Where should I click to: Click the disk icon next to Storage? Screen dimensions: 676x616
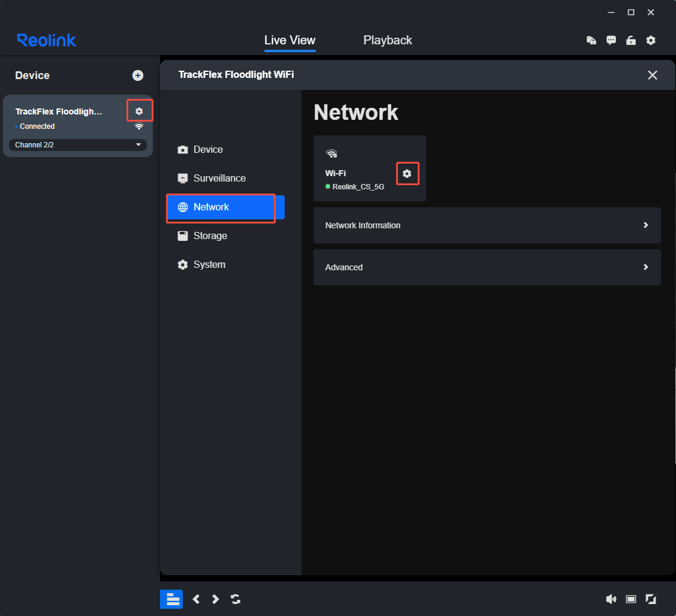tap(183, 236)
